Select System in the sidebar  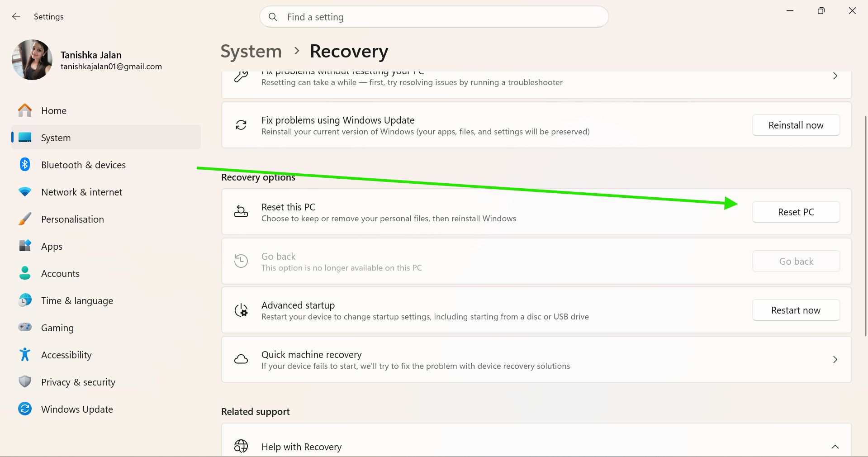[106, 138]
